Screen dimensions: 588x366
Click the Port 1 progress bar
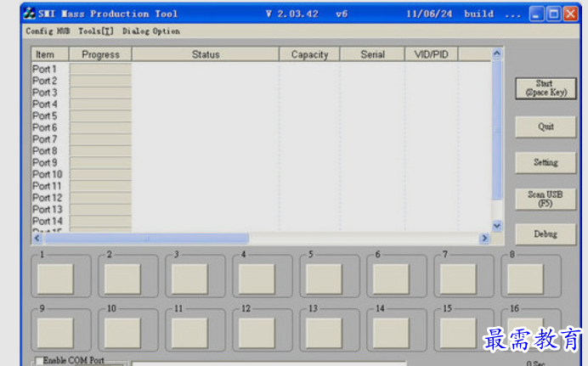click(100, 69)
